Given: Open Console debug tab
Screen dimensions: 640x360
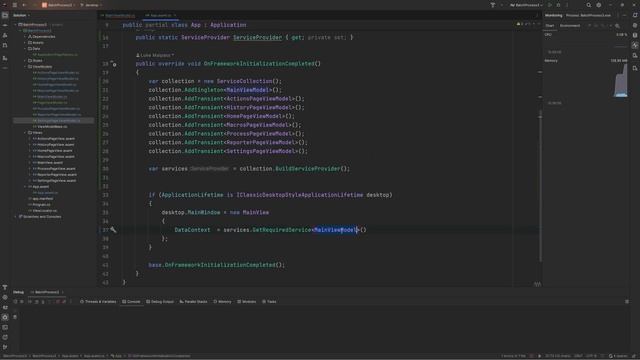Looking at the screenshot, I should click(x=131, y=302).
